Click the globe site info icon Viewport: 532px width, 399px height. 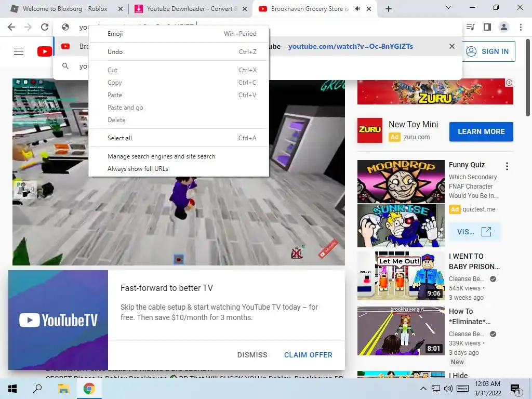tap(65, 27)
